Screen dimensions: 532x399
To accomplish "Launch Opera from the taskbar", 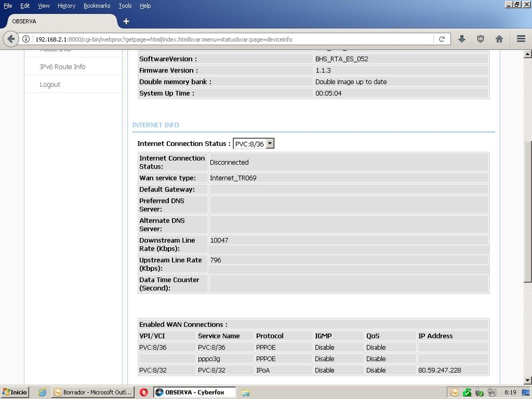I will click(144, 392).
